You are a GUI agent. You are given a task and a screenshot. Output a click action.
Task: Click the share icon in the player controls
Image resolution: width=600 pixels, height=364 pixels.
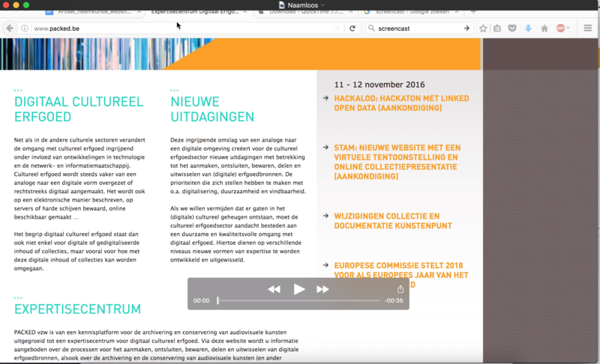400,289
